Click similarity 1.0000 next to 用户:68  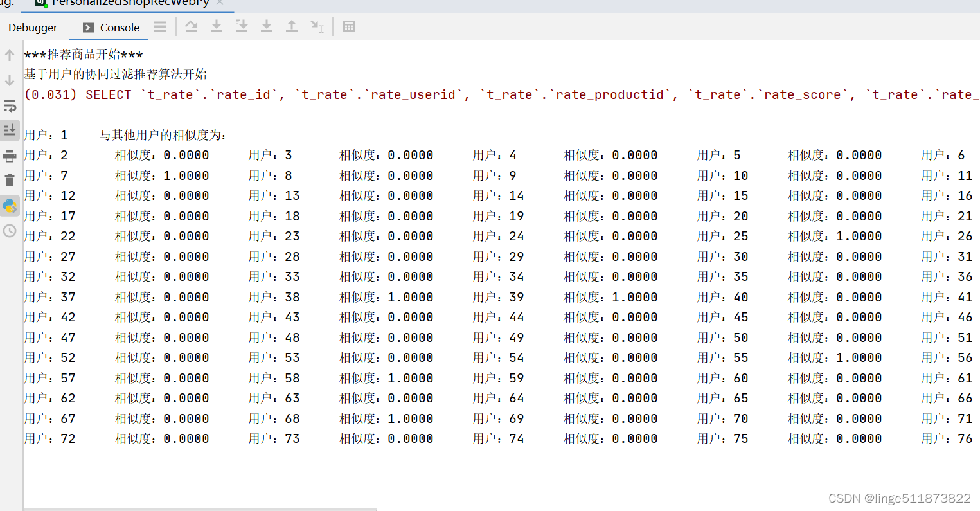pos(411,418)
